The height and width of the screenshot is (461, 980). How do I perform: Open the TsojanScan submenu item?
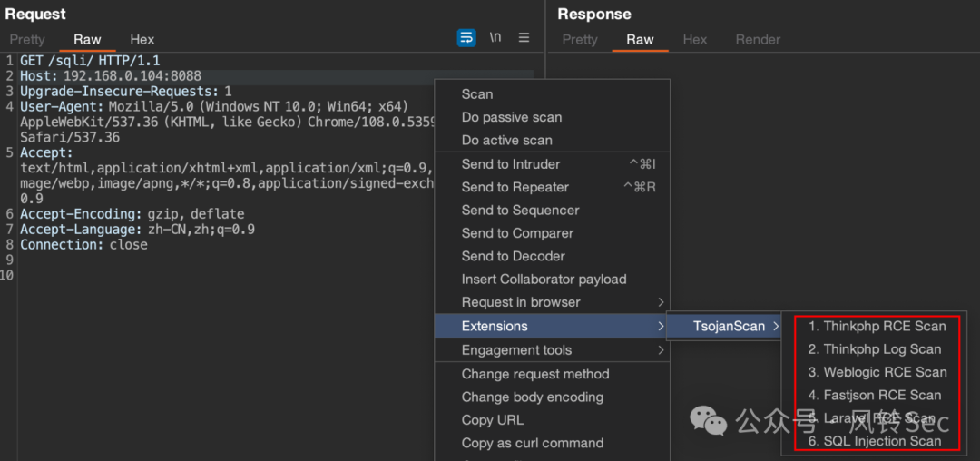point(729,326)
